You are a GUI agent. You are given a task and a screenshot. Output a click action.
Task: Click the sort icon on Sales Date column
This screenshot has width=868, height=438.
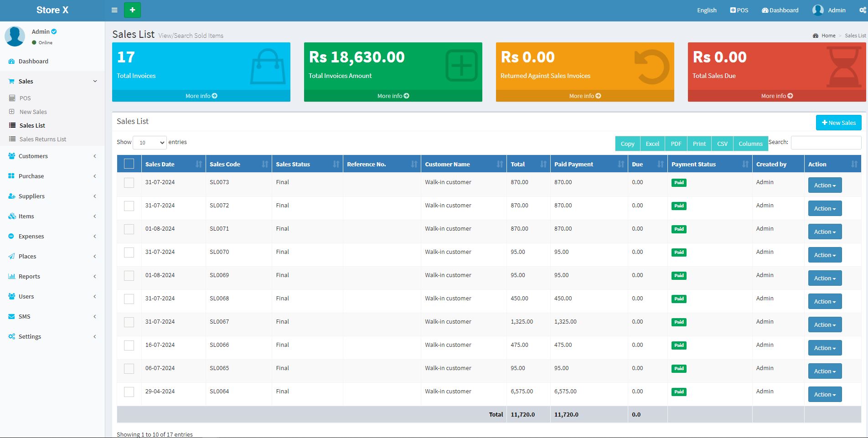click(198, 164)
